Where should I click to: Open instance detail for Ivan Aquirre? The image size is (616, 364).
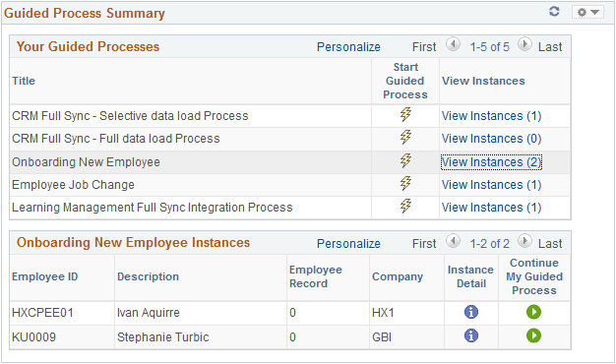click(471, 312)
